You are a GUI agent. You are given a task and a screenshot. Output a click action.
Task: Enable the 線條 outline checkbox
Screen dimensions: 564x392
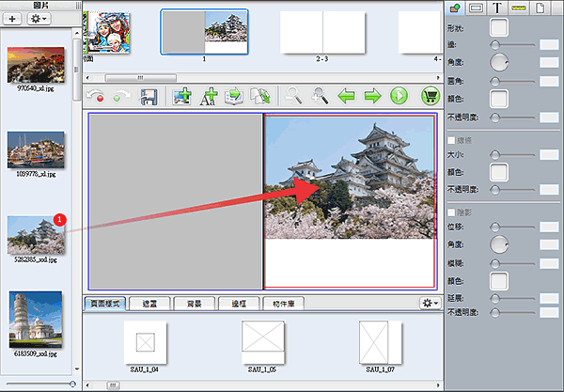[451, 140]
